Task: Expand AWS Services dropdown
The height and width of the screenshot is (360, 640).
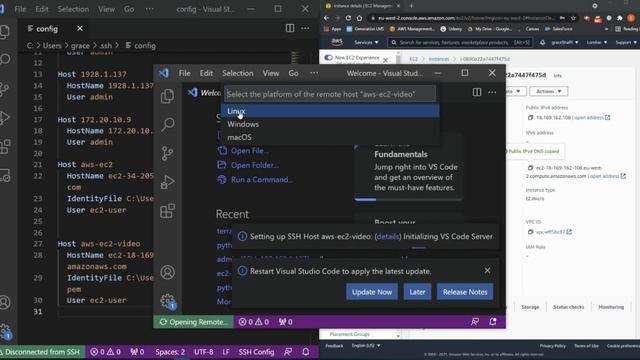Action: pyautogui.click(x=366, y=42)
